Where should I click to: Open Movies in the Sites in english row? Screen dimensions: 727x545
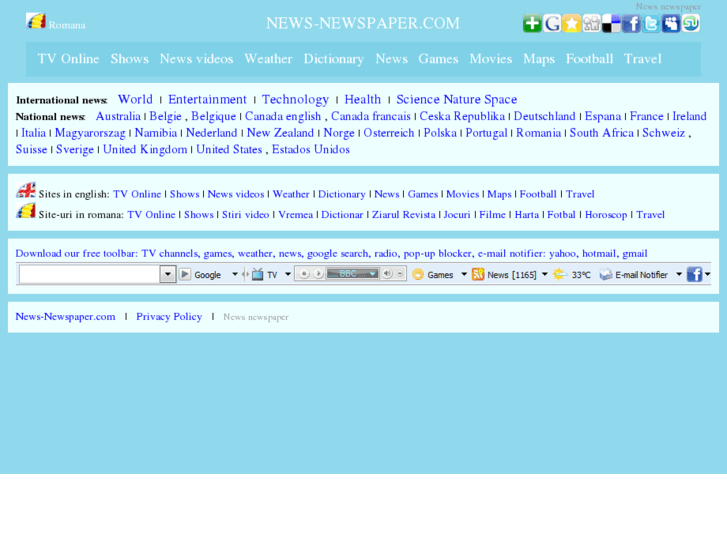[x=462, y=194]
